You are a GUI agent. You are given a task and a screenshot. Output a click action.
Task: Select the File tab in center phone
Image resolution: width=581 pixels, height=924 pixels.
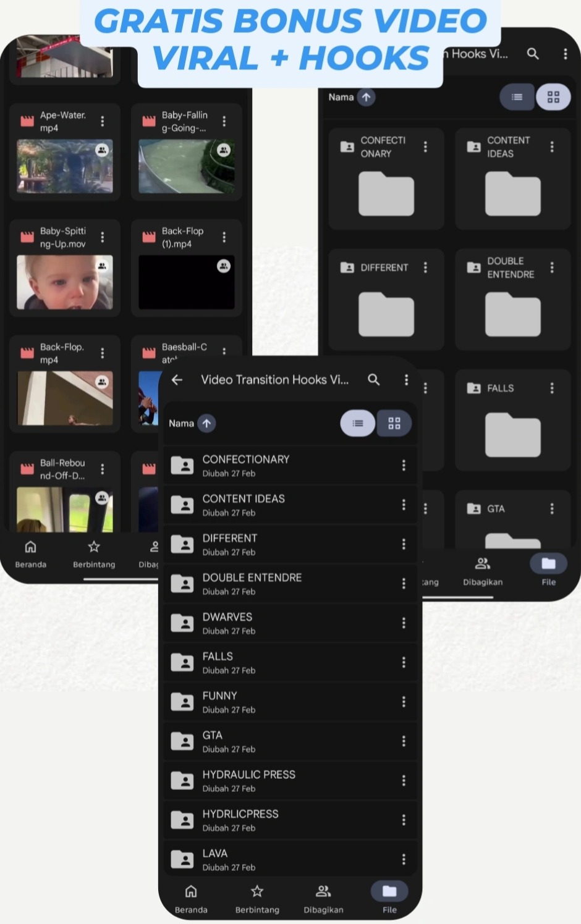pyautogui.click(x=389, y=891)
